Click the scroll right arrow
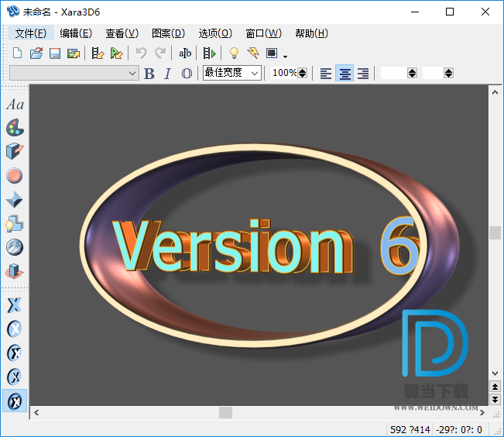Image resolution: width=504 pixels, height=437 pixels. (482, 412)
